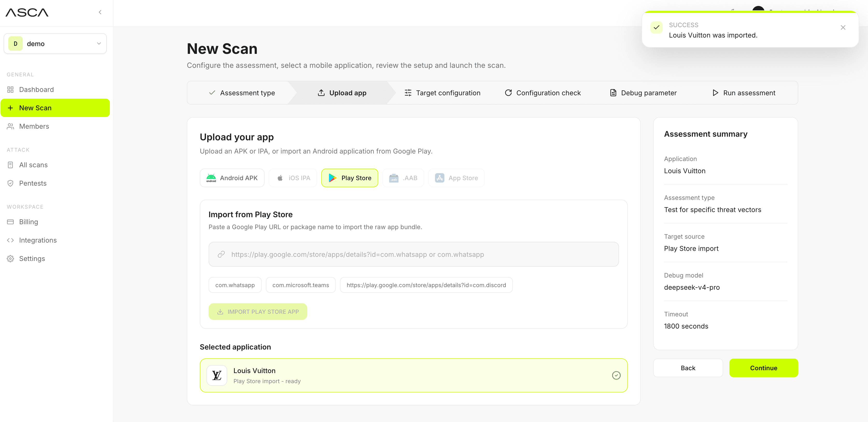Open All scans list
The image size is (868, 422).
point(55,165)
